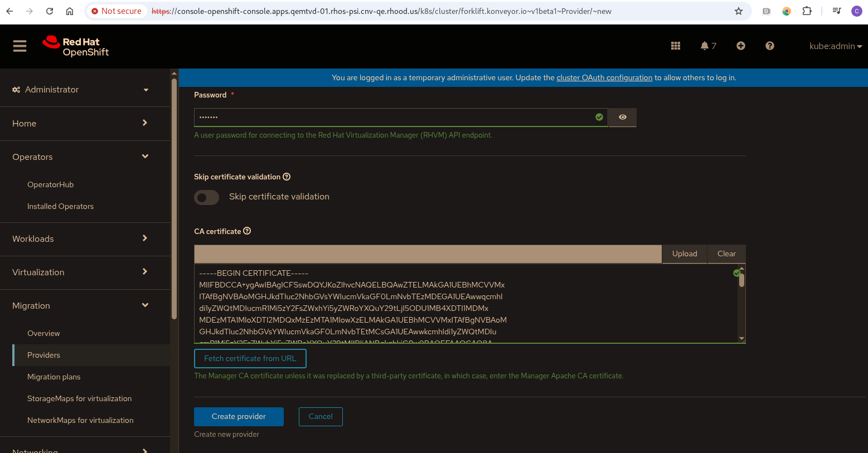The image size is (868, 453).
Task: Click the Create provider button
Action: tap(239, 416)
